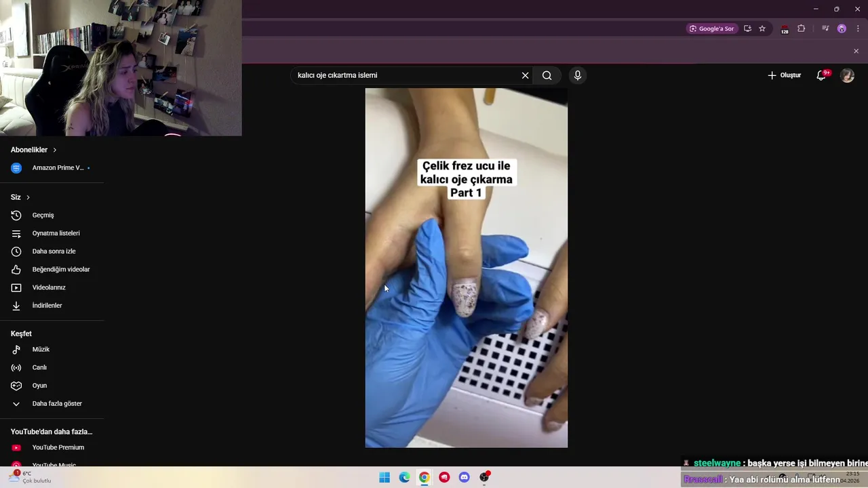The height and width of the screenshot is (488, 868).
Task: Expand the Siz section
Action: tap(20, 197)
